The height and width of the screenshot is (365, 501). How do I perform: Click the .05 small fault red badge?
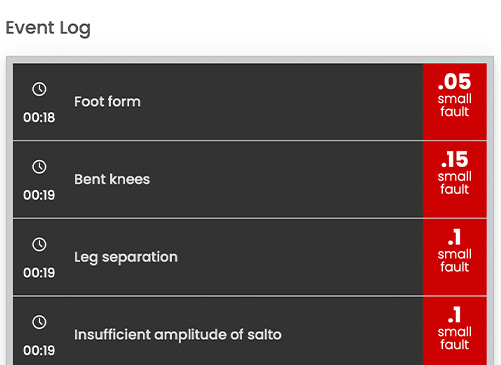(455, 102)
